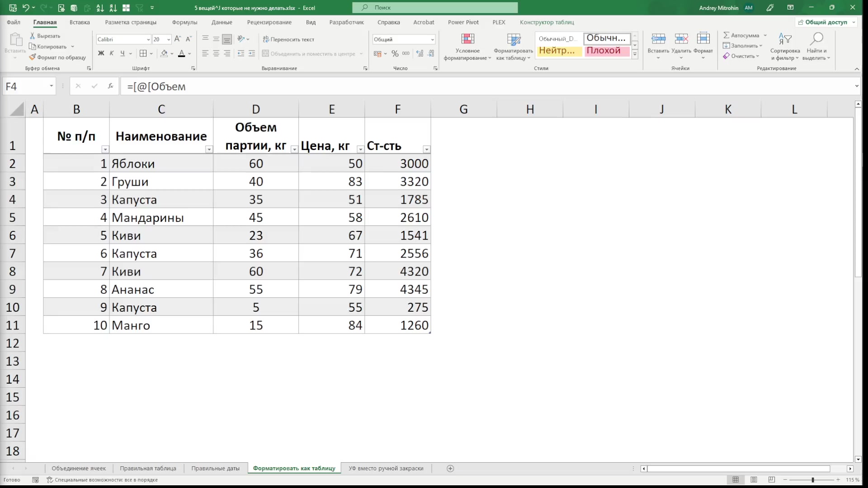Toggle Bold Ж formatting
This screenshot has height=488, width=868.
[x=101, y=53]
